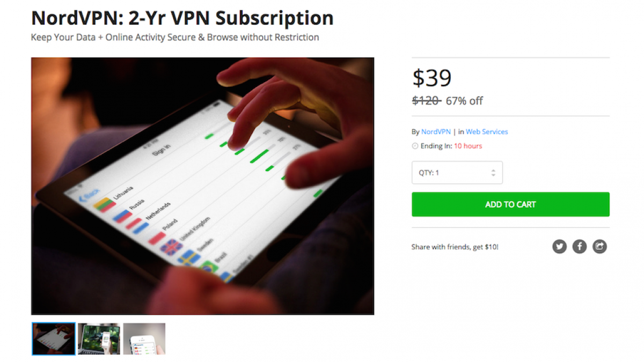644x362 pixels.
Task: Share the deal on Facebook
Action: pyautogui.click(x=580, y=247)
